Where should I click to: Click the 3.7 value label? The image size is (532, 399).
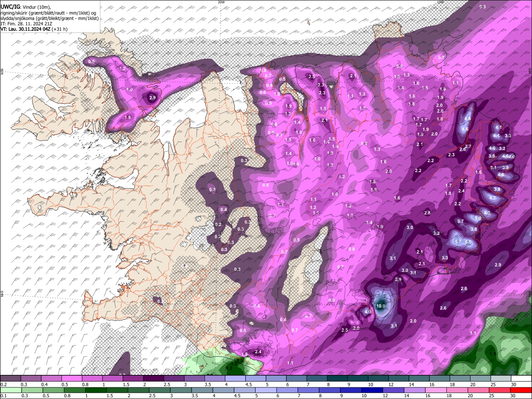pyautogui.click(x=461, y=222)
